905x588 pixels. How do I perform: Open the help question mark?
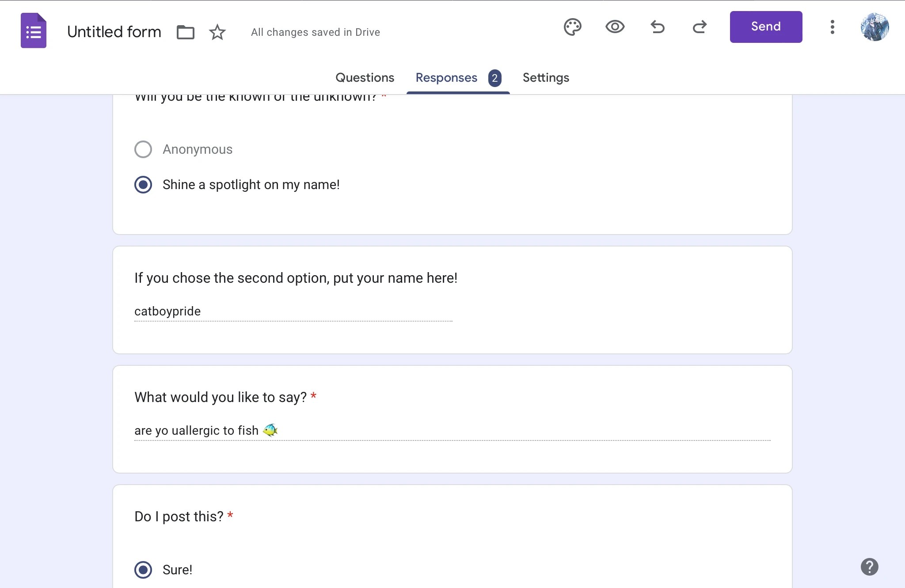[869, 567]
